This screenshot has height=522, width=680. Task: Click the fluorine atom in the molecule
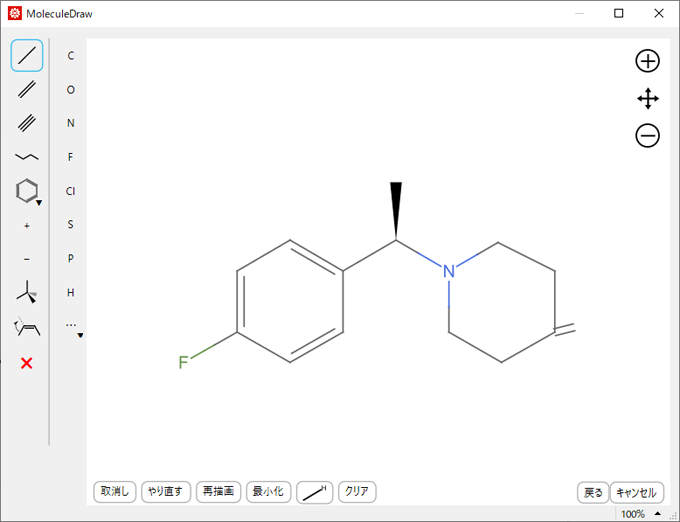click(183, 362)
